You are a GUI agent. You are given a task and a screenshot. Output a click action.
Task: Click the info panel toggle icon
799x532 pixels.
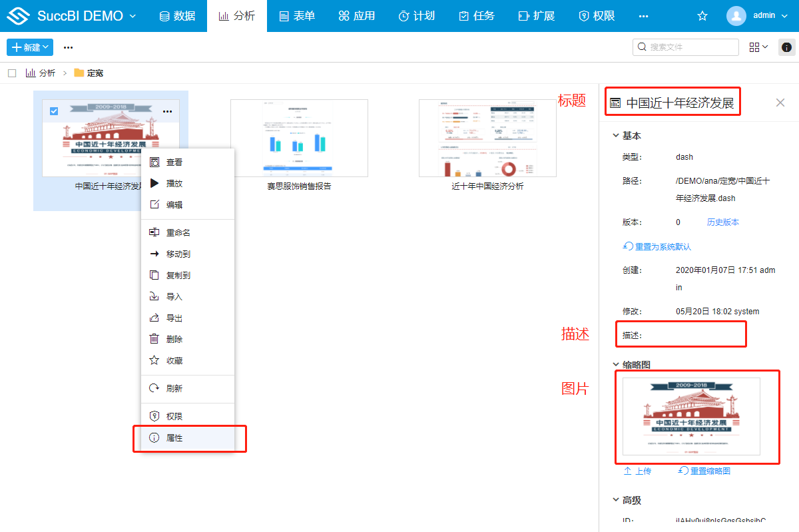786,47
